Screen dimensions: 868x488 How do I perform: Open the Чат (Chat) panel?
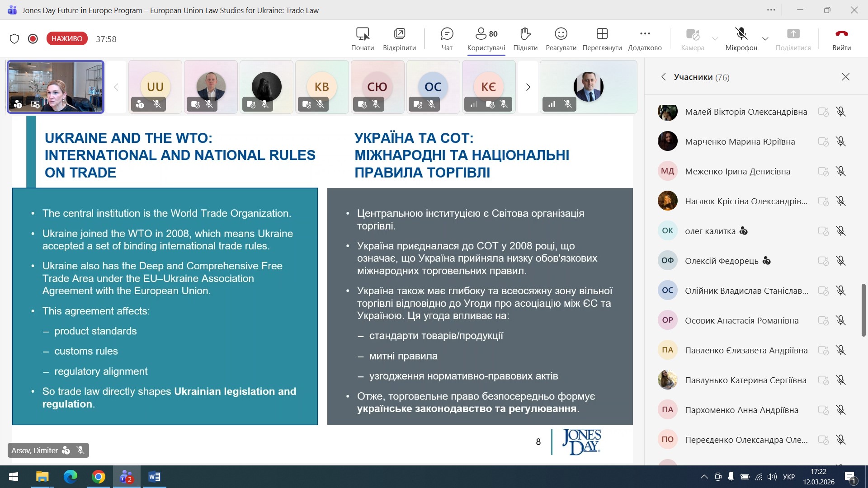pos(447,39)
